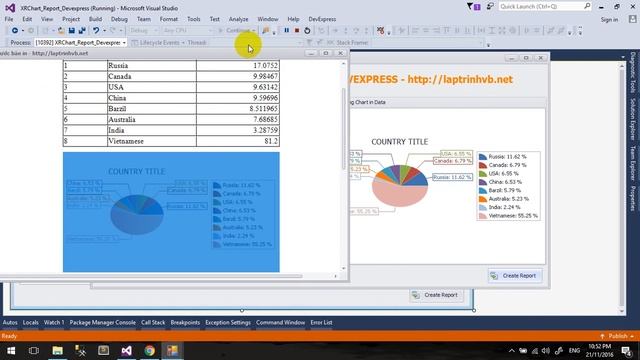The height and width of the screenshot is (360, 640).
Task: Switch to the running app taskbar icon
Action: pos(172,351)
